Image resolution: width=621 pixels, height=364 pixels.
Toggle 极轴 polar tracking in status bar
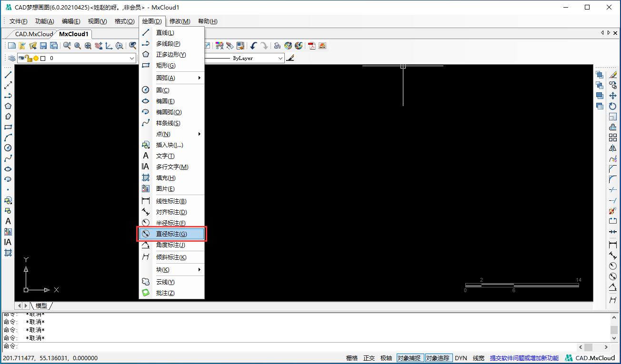coord(386,358)
